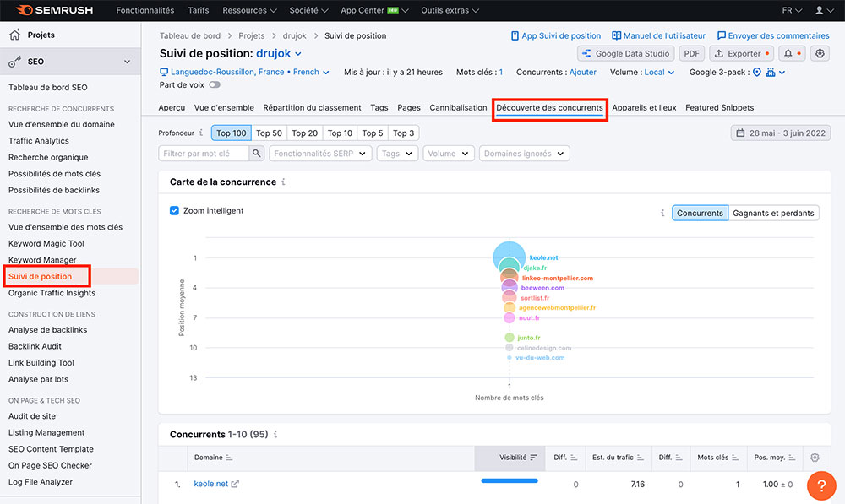
Task: Open the Fonctionnalités SERP filter dropdown
Action: [x=319, y=154]
